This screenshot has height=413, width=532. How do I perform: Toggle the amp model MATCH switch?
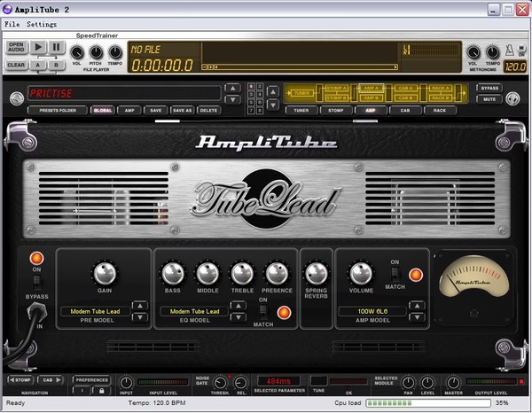(395, 273)
